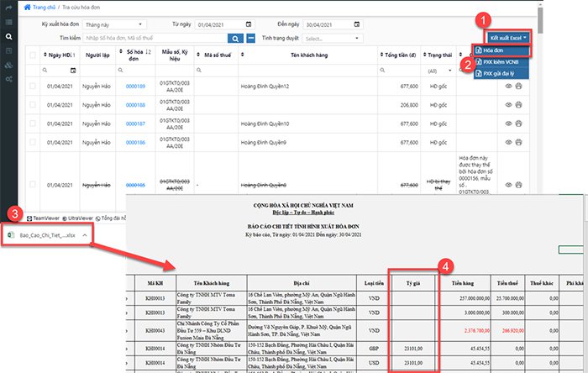Image resolution: width=588 pixels, height=373 pixels.
Task: Click TeamViewer bookmark icon
Action: point(29,218)
